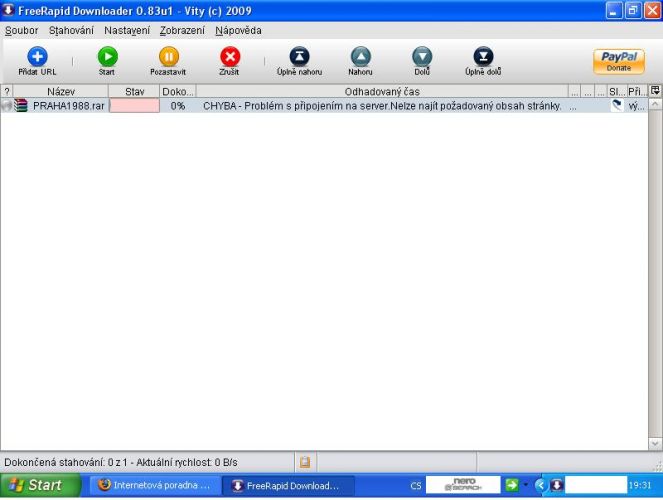Move item using Úplně dolů icon
This screenshot has height=500, width=663.
pyautogui.click(x=483, y=57)
